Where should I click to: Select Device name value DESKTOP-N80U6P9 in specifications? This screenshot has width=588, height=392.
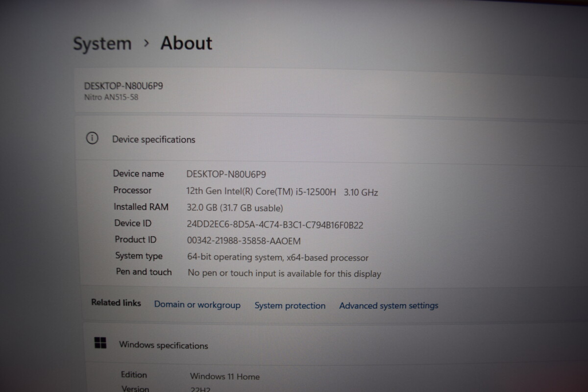[x=226, y=174]
